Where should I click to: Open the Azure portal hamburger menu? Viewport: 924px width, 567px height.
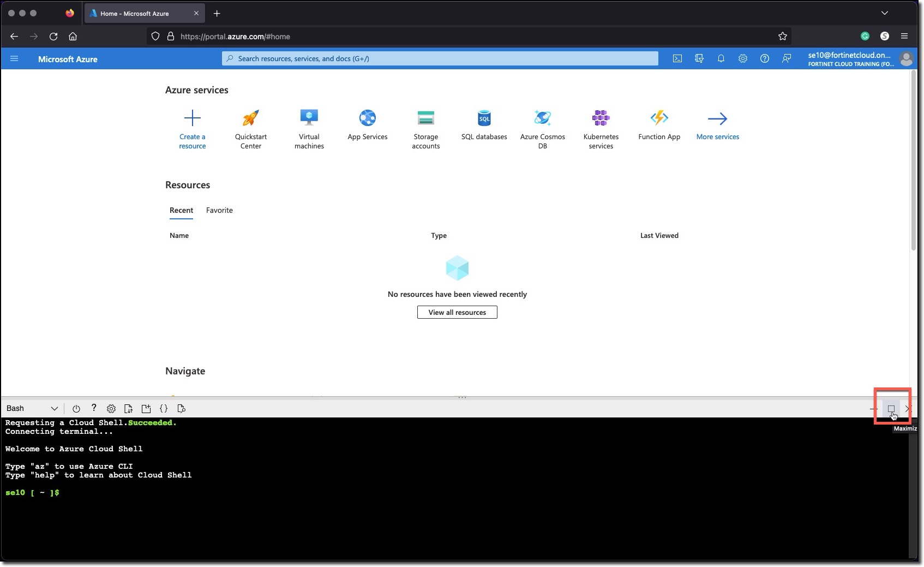click(x=14, y=58)
